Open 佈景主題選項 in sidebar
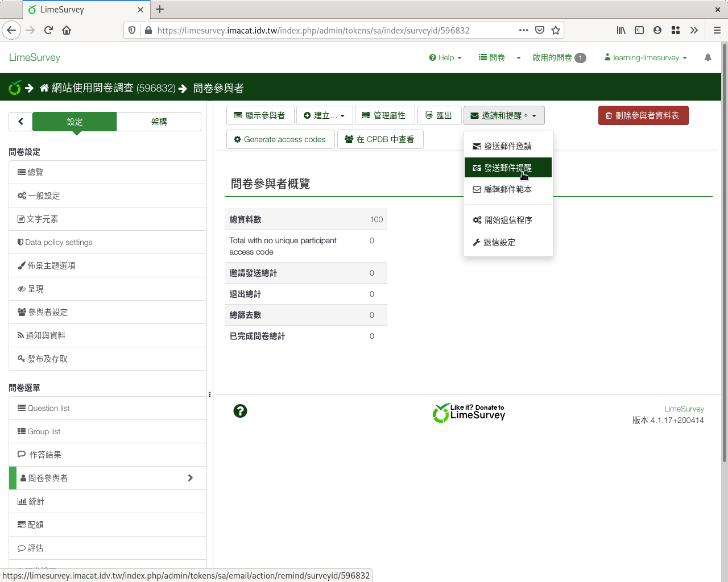 click(x=107, y=265)
